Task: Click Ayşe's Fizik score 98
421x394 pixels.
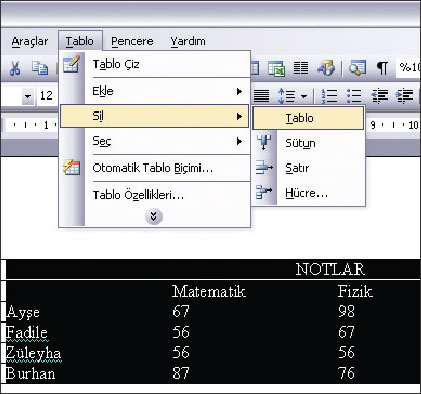Action: 346,311
